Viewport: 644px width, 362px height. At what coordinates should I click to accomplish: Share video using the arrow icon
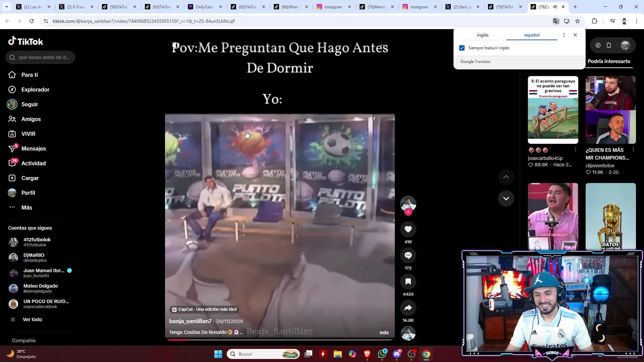click(408, 308)
